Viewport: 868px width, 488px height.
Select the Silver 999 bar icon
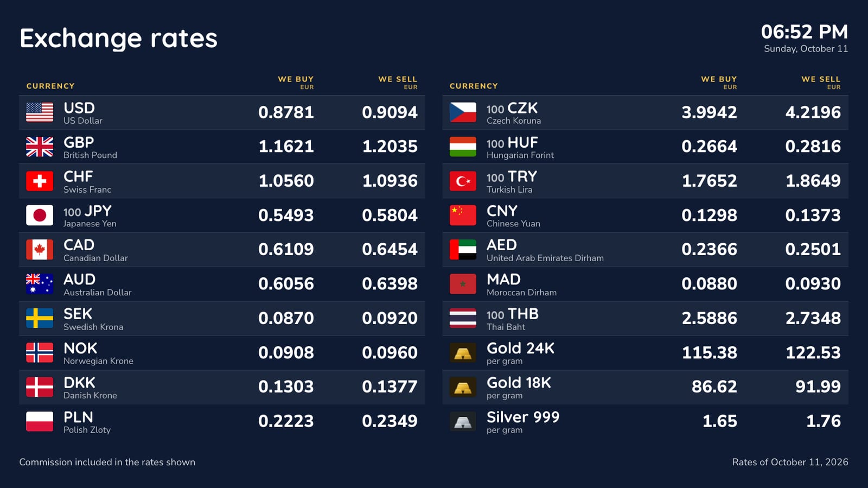pos(463,421)
